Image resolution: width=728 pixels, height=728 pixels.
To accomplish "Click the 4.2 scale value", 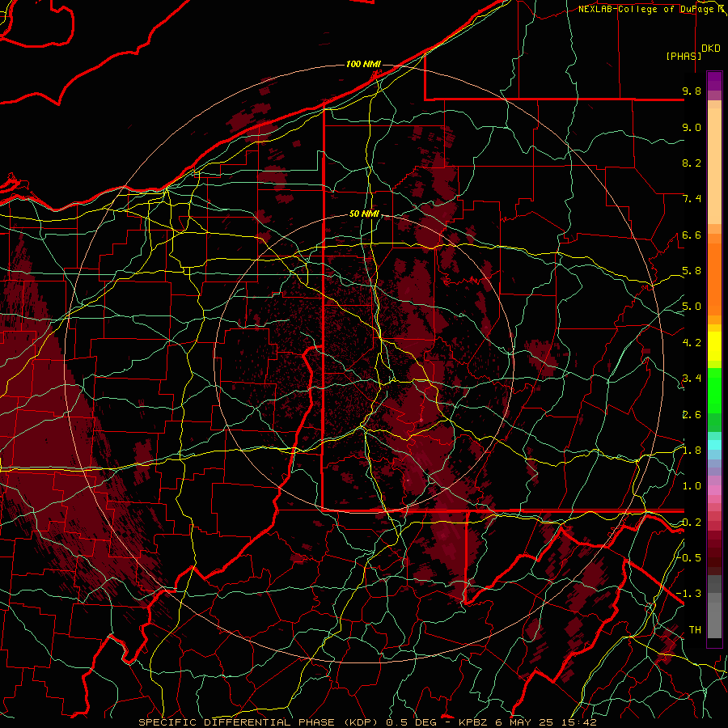I will click(x=692, y=343).
